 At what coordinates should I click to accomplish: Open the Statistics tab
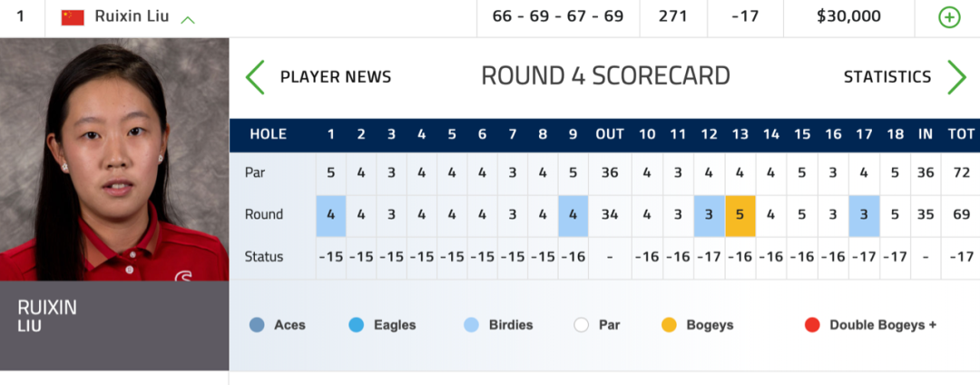[887, 77]
